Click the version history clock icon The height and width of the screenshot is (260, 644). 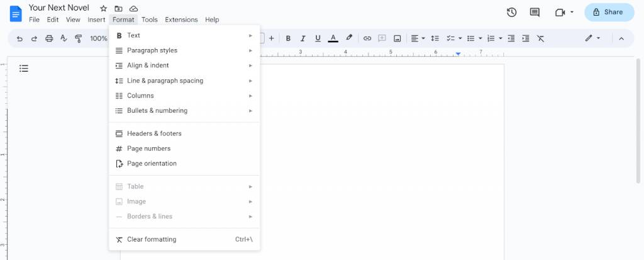point(511,13)
